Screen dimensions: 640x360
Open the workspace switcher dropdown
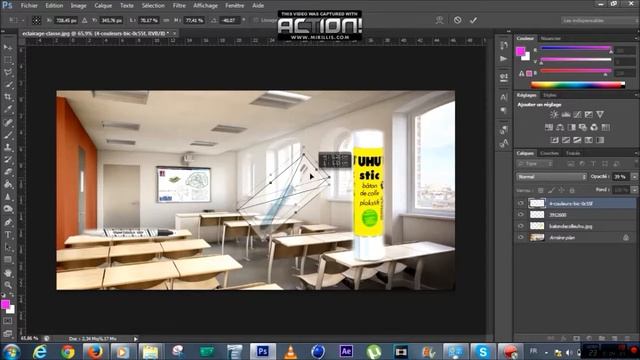(x=597, y=20)
